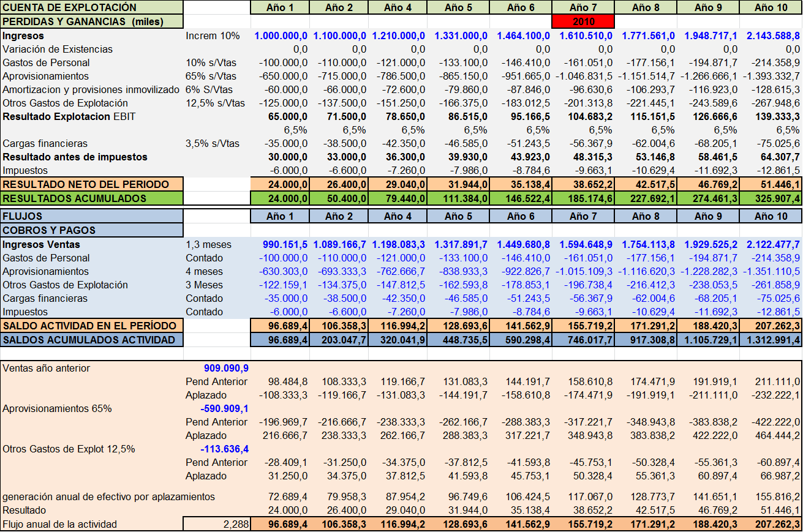Click Ingresos Ventas value 990.151,5
The height and width of the screenshot is (532, 803).
point(286,244)
